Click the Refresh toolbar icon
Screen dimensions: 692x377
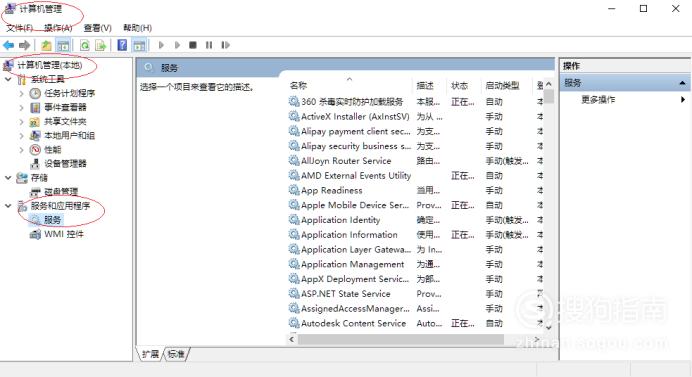point(85,45)
